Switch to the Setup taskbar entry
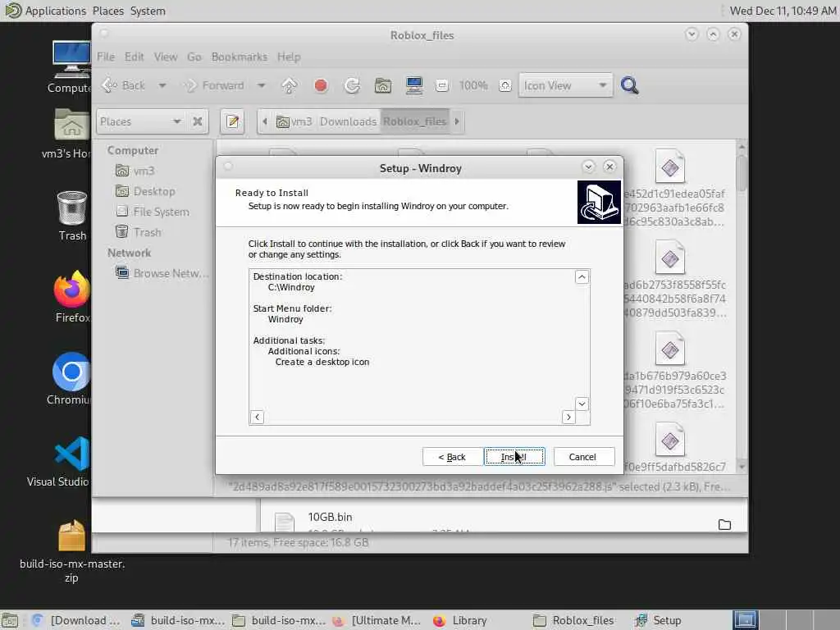The height and width of the screenshot is (630, 840). click(x=658, y=620)
